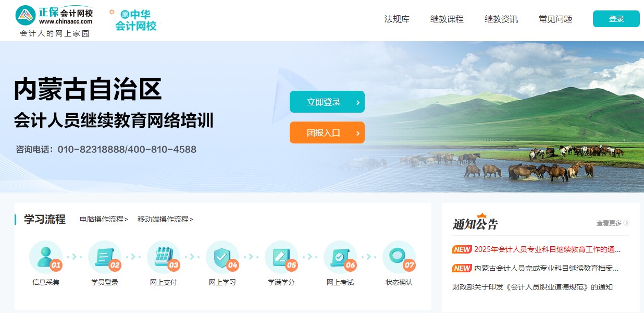The image size is (644, 313).
Task: Click the 立即登录 banner button
Action: [x=327, y=102]
